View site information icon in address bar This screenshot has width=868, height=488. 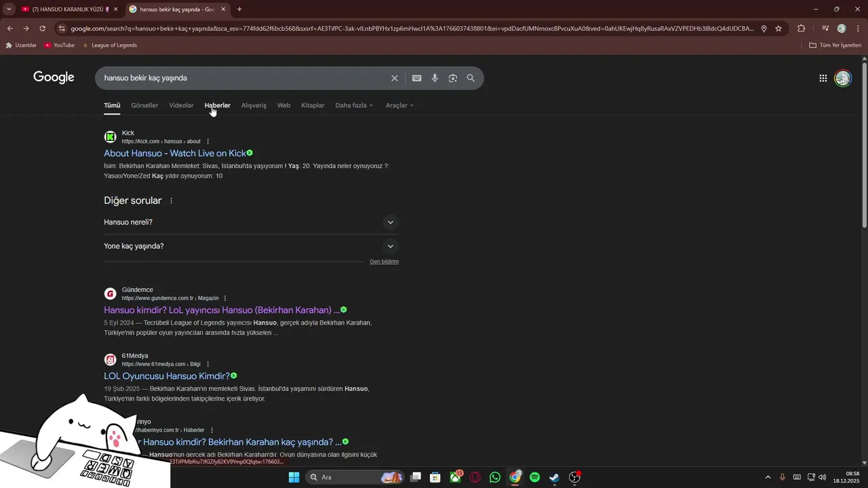click(x=62, y=28)
